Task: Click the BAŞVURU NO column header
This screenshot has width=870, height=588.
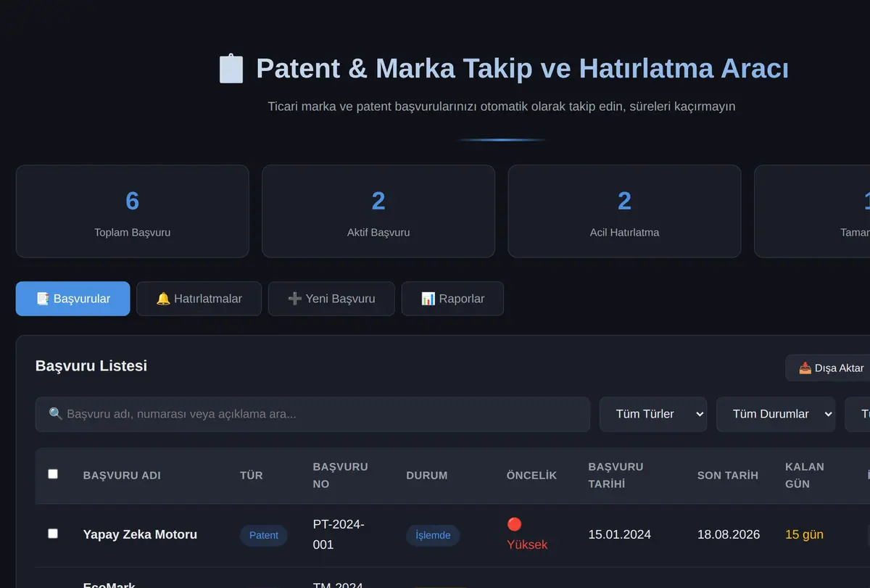Action: tap(341, 476)
